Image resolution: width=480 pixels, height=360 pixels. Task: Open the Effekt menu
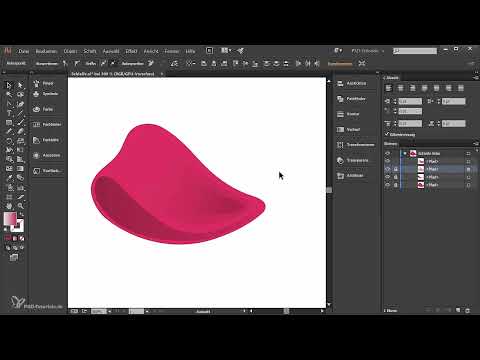131,51
